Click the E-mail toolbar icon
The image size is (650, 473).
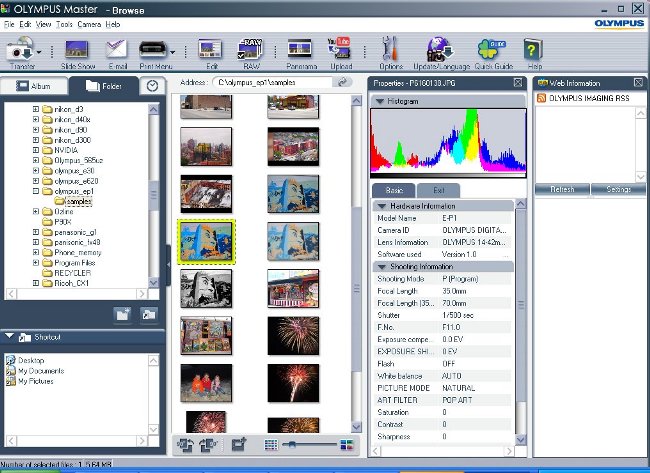[116, 49]
